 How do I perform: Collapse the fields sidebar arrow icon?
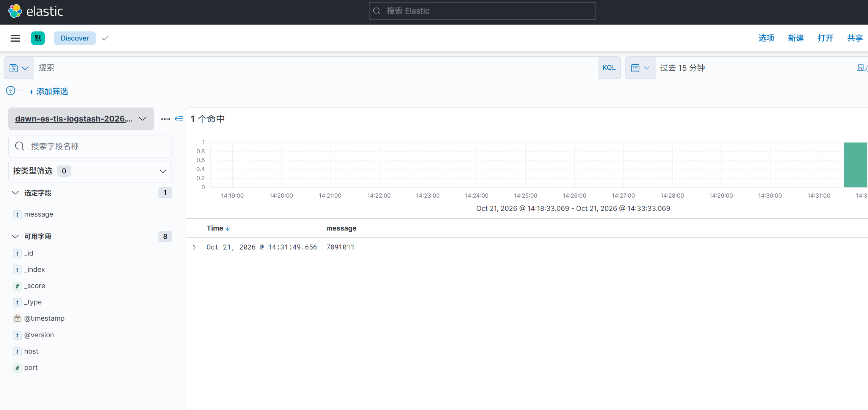(179, 119)
